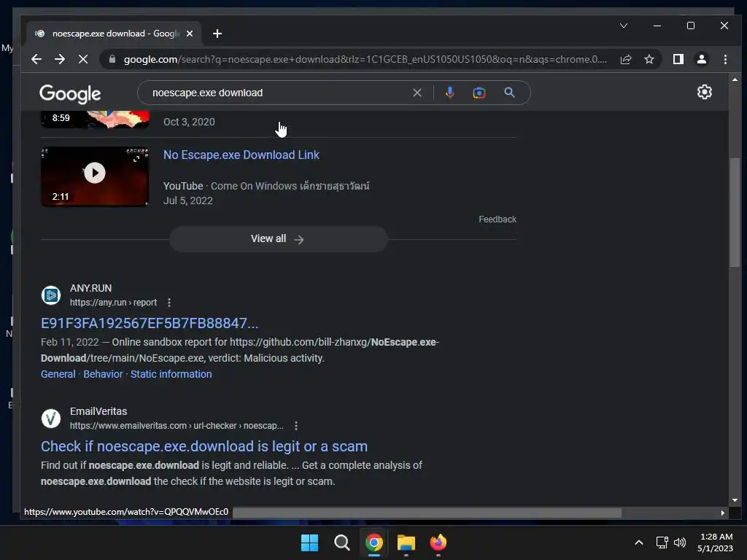Open Windows Start menu

click(x=309, y=542)
